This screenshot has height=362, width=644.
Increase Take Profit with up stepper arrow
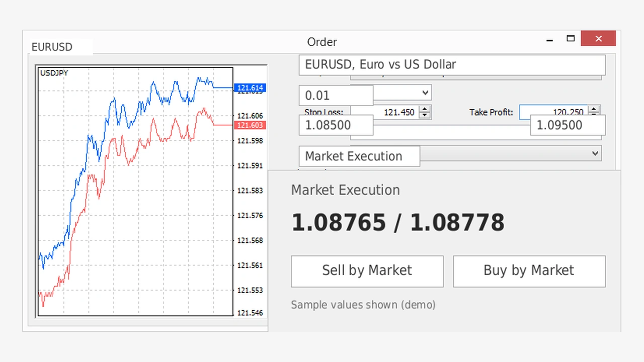(594, 109)
